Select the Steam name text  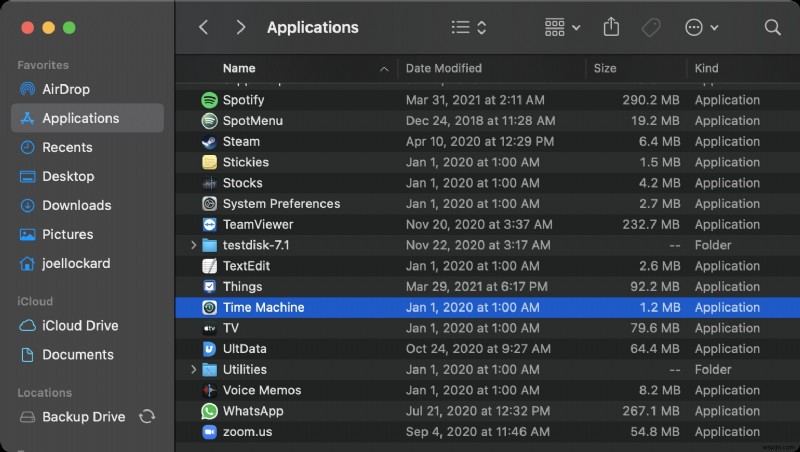[241, 141]
